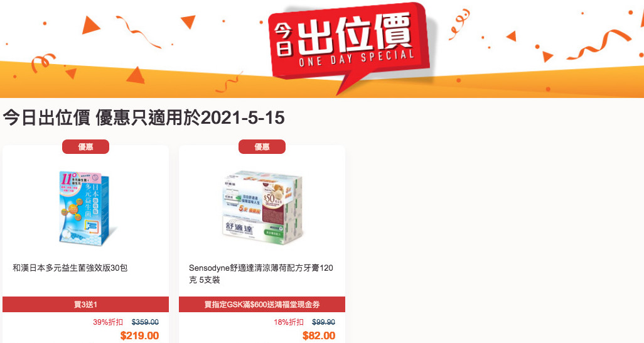Open the Sensodyne toothpaste pack image
Viewport: 644px width, 343px height.
(262, 209)
